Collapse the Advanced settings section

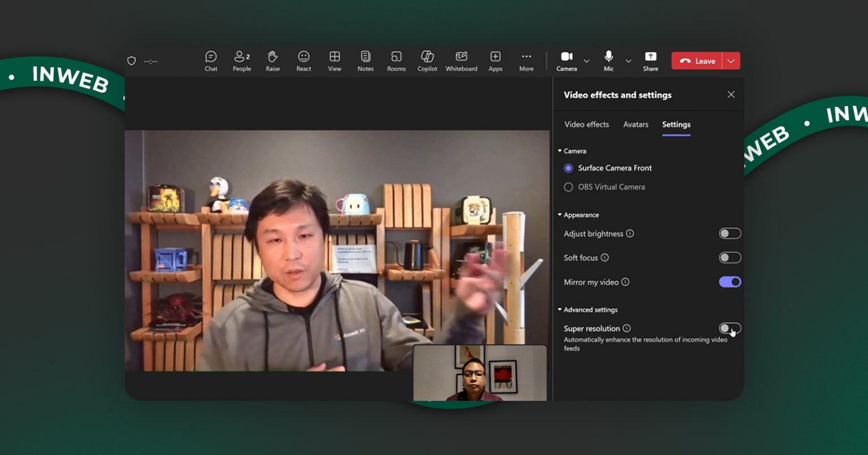pyautogui.click(x=588, y=310)
